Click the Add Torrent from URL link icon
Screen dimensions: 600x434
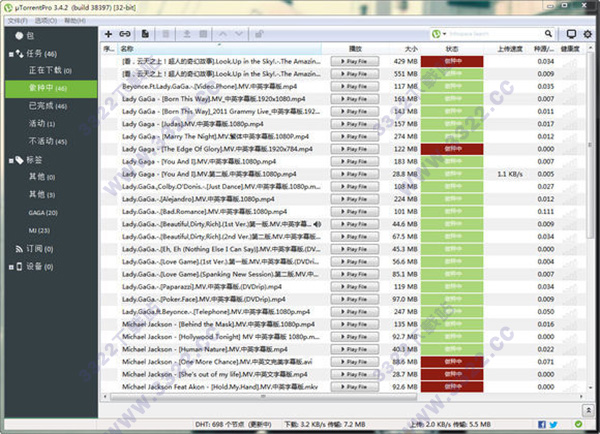coord(125,34)
